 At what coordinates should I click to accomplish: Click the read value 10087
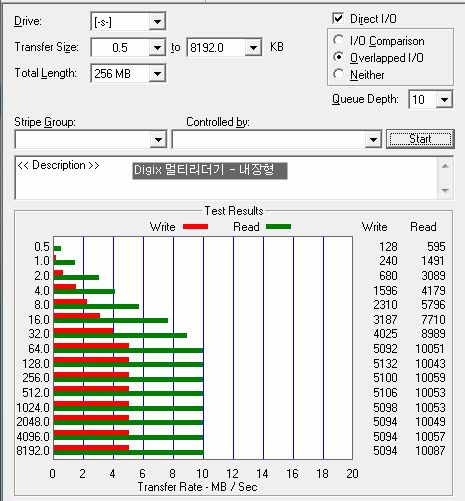430,451
